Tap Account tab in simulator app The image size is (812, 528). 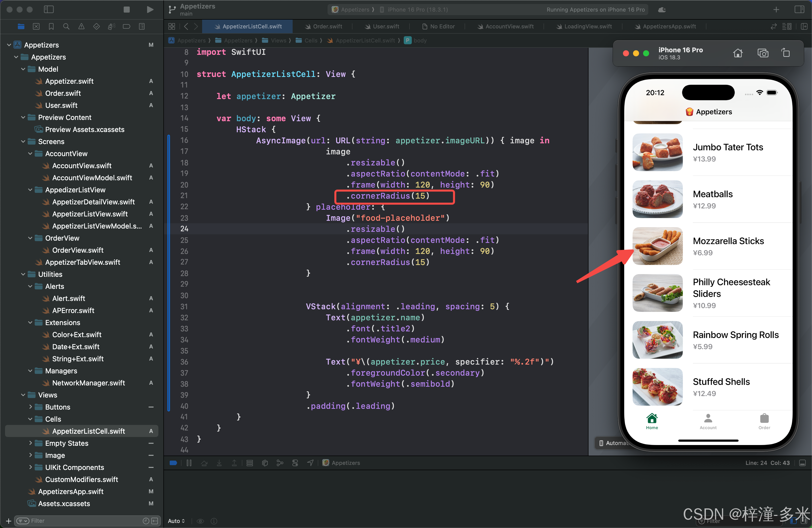(708, 421)
